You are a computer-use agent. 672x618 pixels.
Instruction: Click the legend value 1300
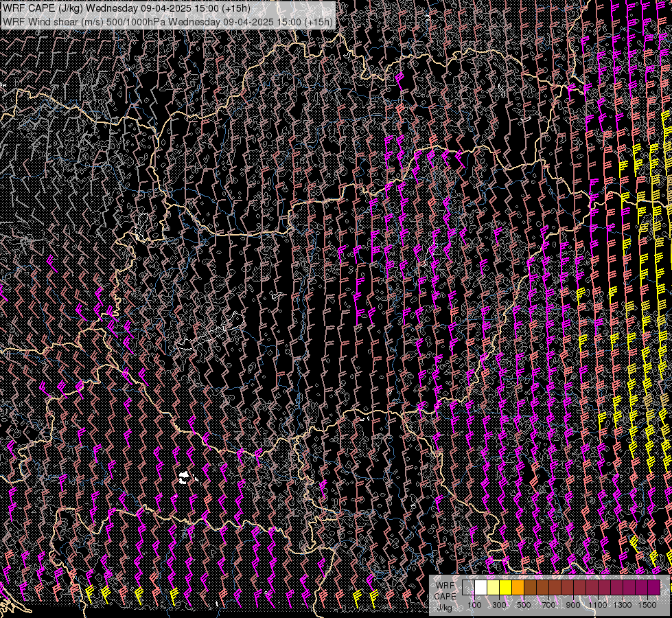coord(623,605)
